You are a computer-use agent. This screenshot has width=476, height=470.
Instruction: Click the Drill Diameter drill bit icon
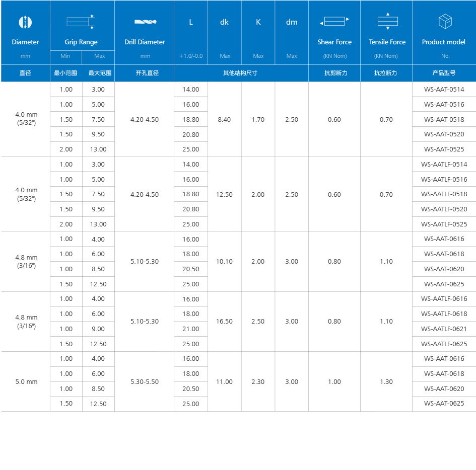145,22
